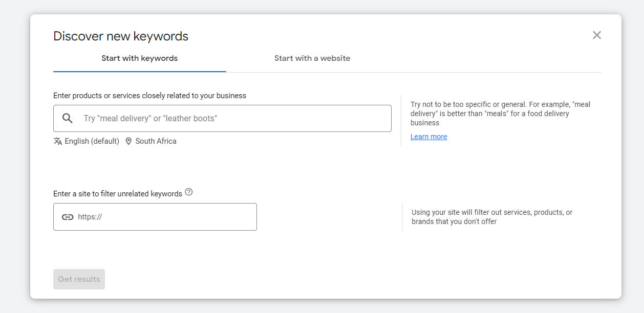The width and height of the screenshot is (644, 313).
Task: Click the Discover new keywords heading
Action: pyautogui.click(x=121, y=36)
